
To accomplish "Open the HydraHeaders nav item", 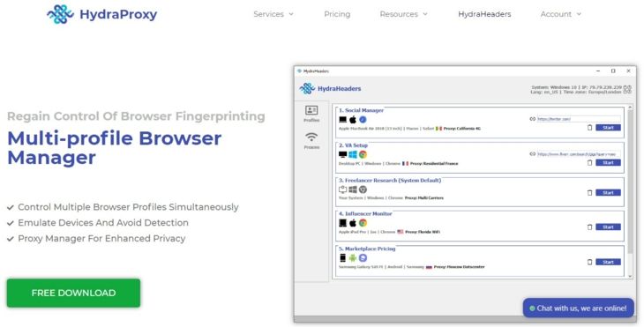I will click(484, 14).
